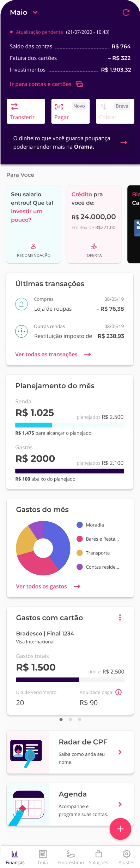This screenshot has height=868, width=140.
Task: Switch to the Empréstimo tab
Action: [71, 857]
